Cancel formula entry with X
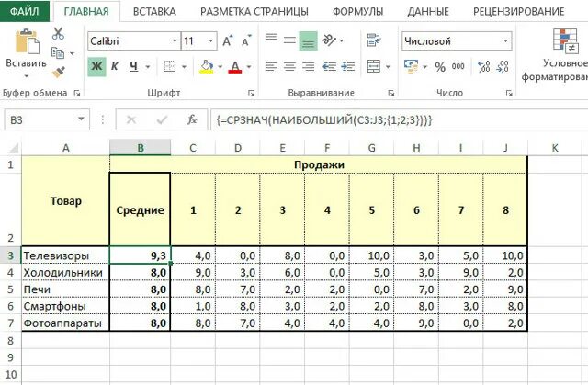This screenshot has height=385, width=588. 131,120
